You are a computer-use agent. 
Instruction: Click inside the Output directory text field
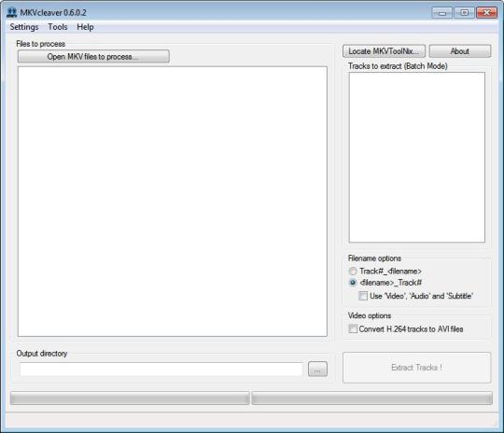click(x=161, y=369)
